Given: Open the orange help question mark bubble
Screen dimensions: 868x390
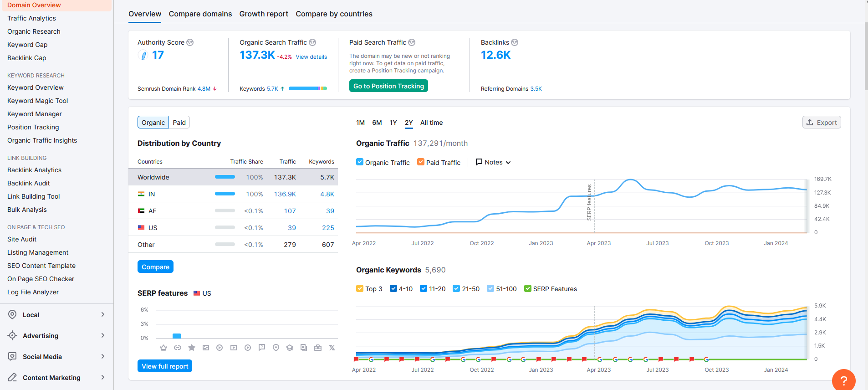Looking at the screenshot, I should (x=843, y=380).
